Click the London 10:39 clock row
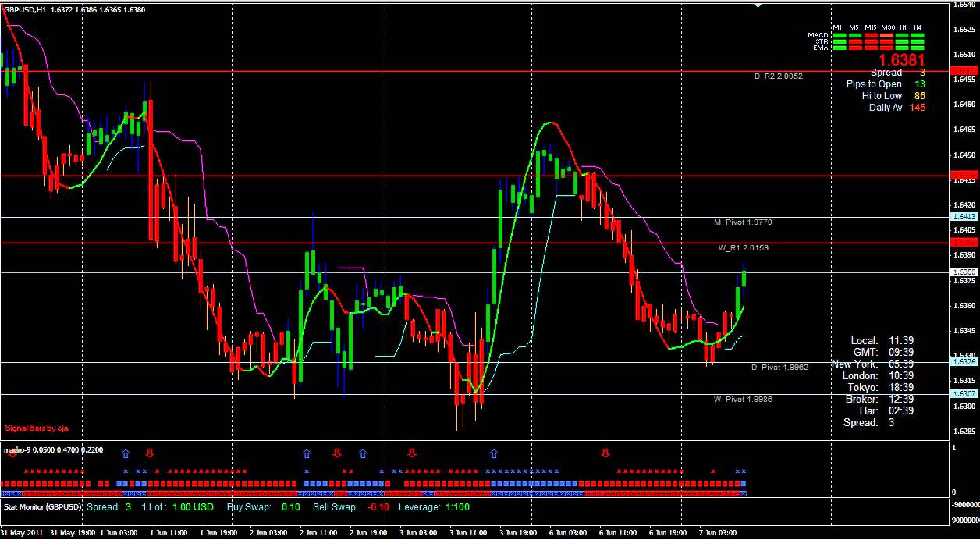Screen dimensions: 980x540 (877, 375)
